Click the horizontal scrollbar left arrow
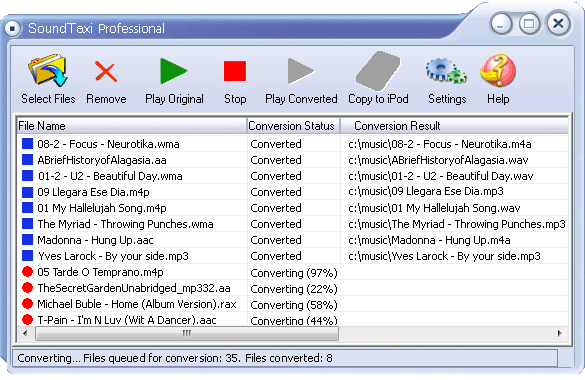585x380 pixels. (x=25, y=333)
